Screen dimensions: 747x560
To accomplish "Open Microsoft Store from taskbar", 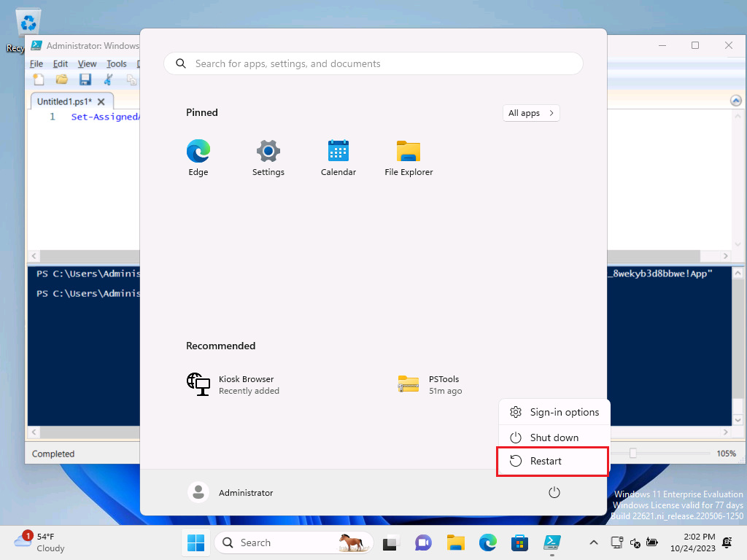I will pos(519,542).
